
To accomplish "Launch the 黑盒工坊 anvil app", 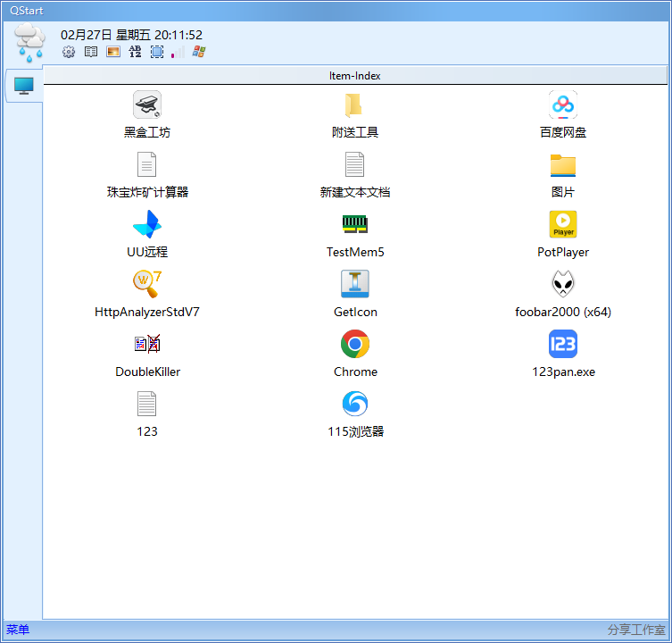I will 147,114.
